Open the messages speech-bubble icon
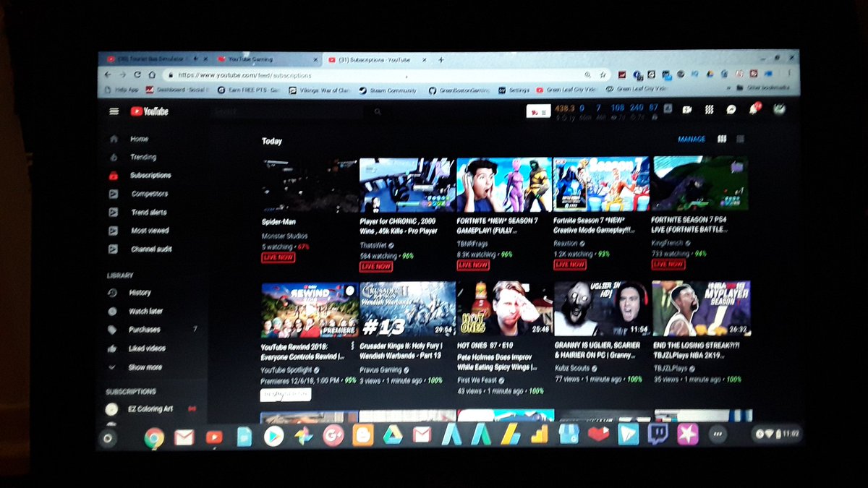This screenshot has width=868, height=488. pyautogui.click(x=731, y=110)
